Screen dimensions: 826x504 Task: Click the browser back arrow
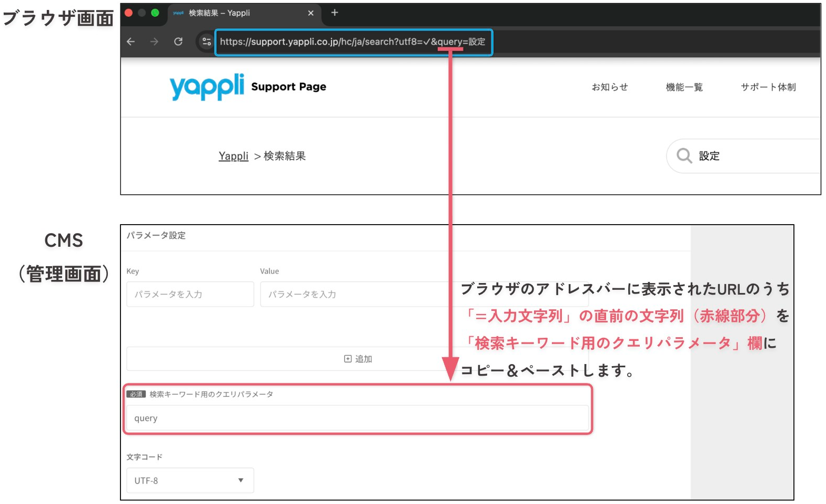tap(131, 42)
